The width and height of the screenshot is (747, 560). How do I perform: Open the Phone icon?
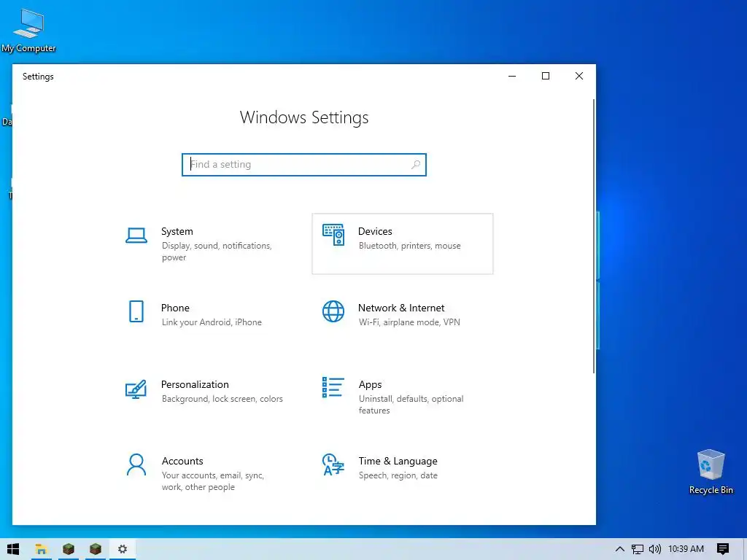click(136, 311)
